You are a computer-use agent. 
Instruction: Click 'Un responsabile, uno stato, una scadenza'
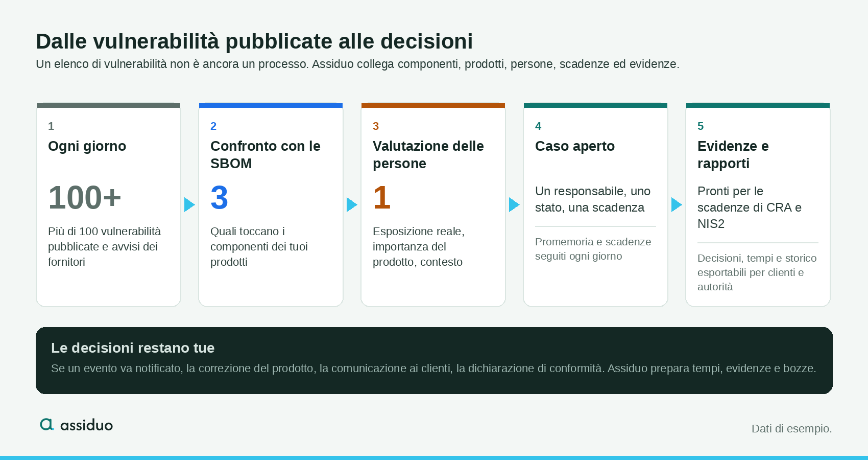point(593,199)
